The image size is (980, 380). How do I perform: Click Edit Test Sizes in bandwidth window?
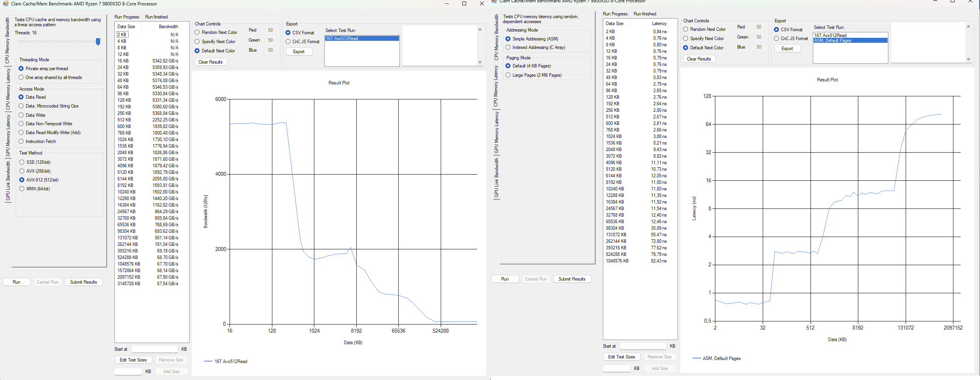point(133,360)
